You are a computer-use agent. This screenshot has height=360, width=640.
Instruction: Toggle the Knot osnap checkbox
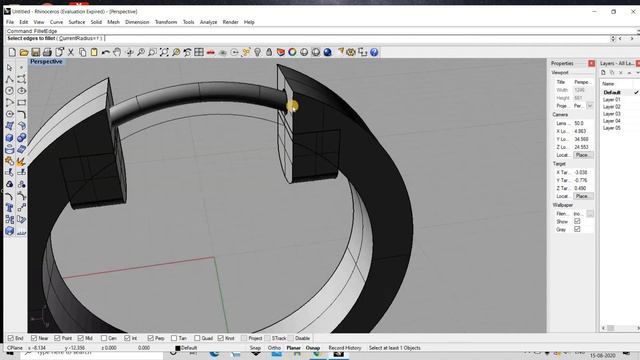pos(221,338)
